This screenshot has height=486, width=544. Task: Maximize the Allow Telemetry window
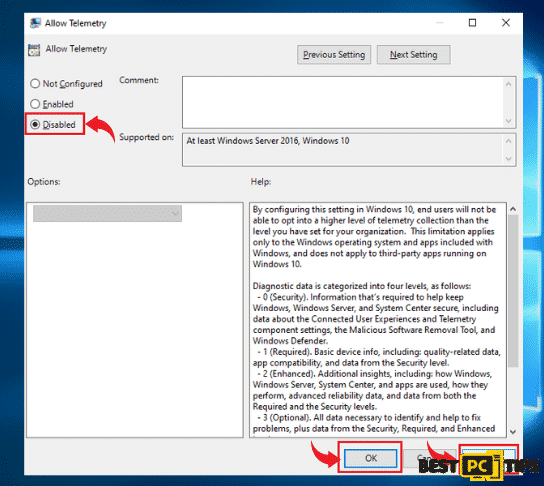coord(473,23)
